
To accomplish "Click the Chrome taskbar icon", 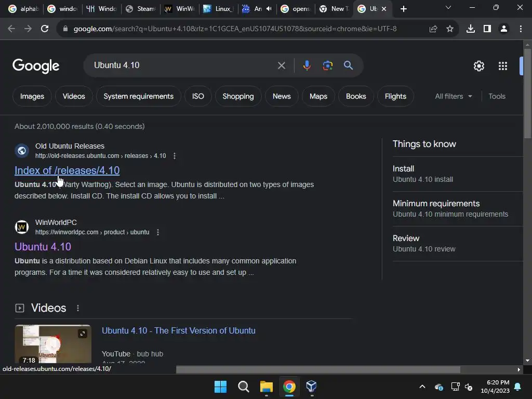I will [x=289, y=387].
